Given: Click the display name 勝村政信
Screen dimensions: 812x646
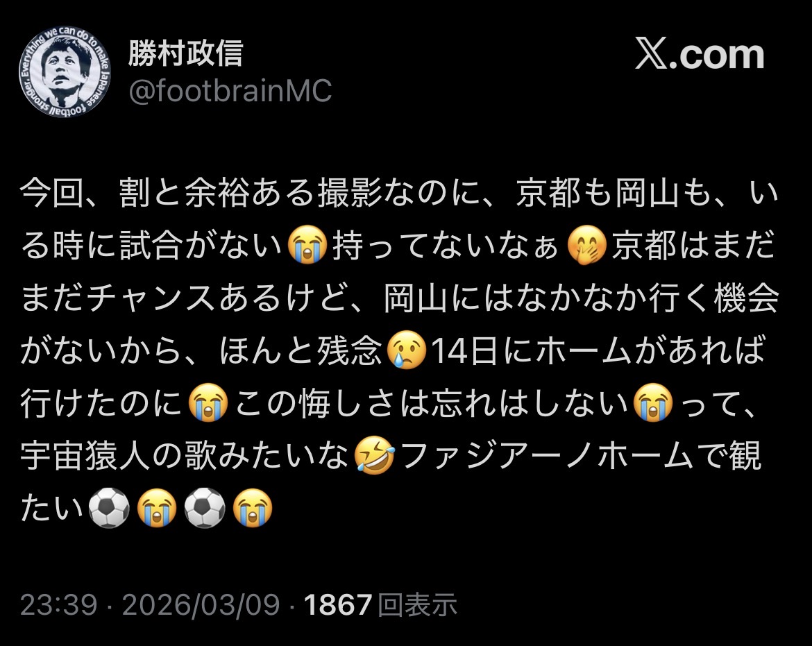Looking at the screenshot, I should (x=186, y=53).
